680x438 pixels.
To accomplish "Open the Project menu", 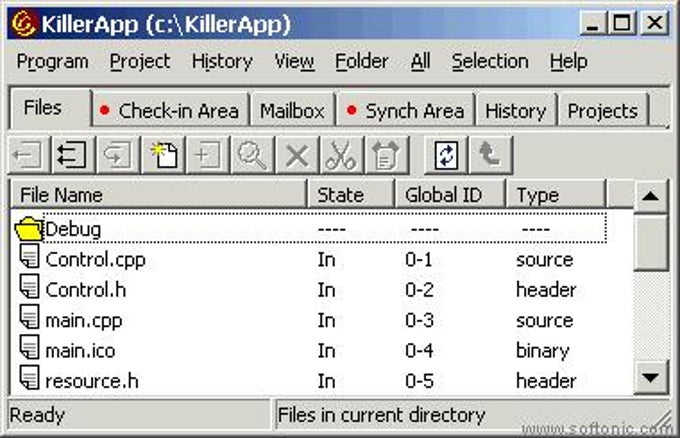I will [140, 62].
